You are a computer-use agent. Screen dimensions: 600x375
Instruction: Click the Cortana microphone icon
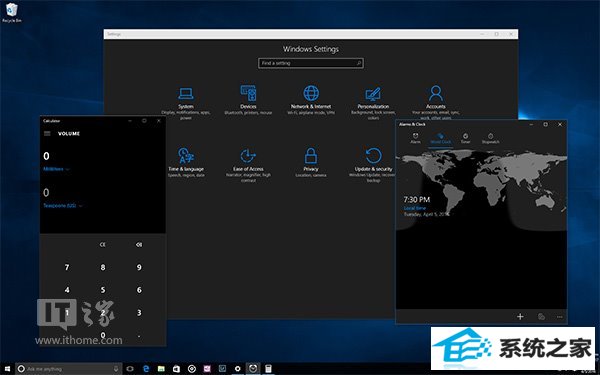pyautogui.click(x=116, y=369)
